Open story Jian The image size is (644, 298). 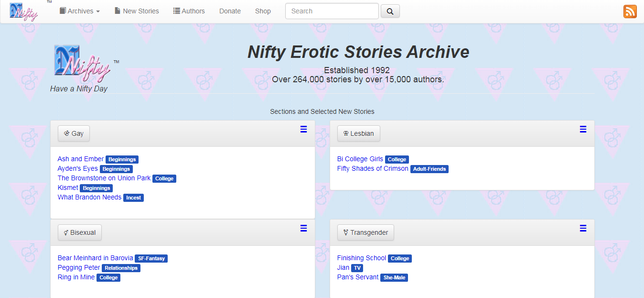click(343, 267)
